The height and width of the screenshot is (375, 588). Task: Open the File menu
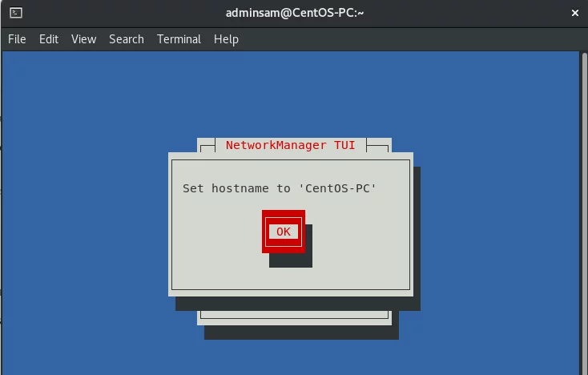click(x=17, y=39)
